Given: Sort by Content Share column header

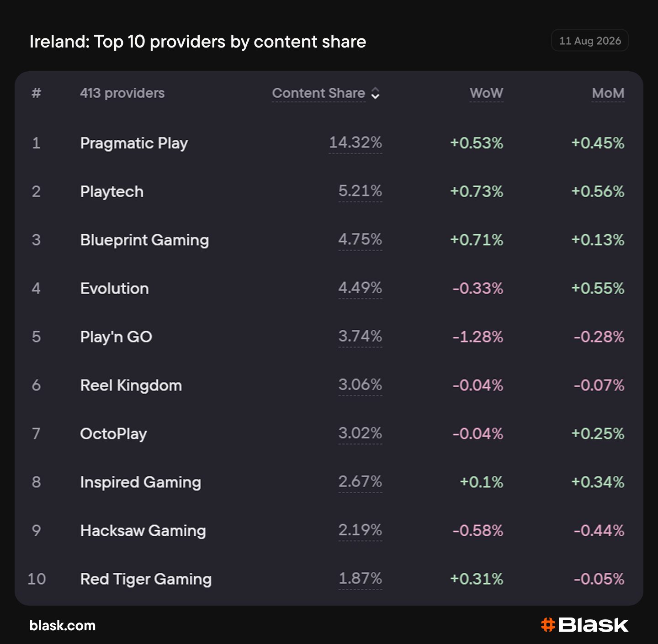Looking at the screenshot, I should (x=318, y=93).
